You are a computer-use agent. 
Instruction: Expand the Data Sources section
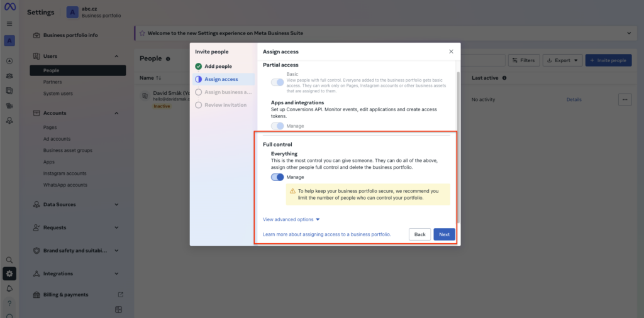tap(116, 204)
